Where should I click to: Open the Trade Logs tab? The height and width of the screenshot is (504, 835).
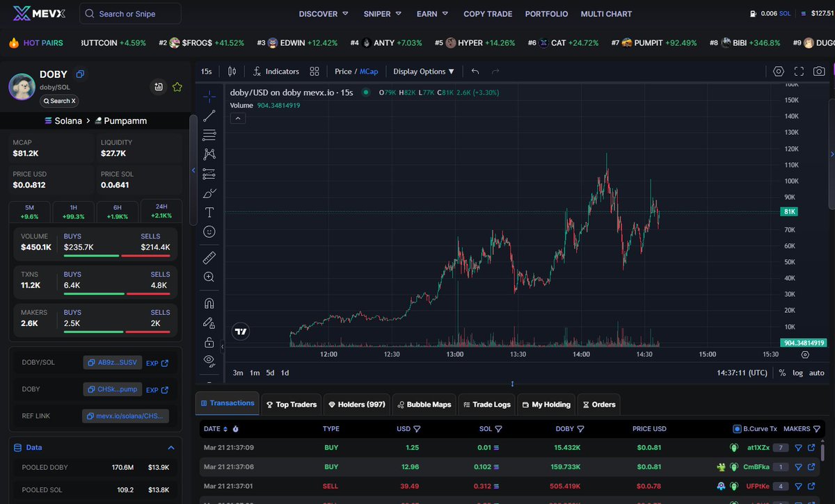486,405
